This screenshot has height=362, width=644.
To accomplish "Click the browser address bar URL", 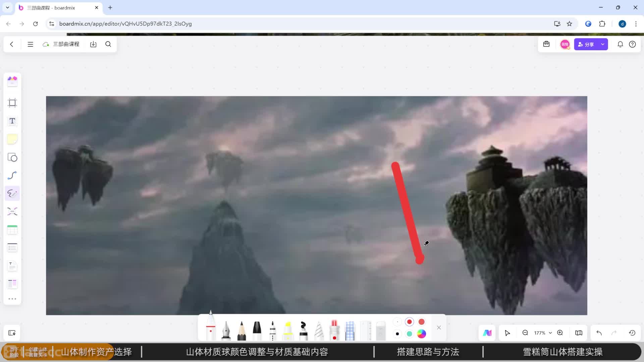I will 125,24.
